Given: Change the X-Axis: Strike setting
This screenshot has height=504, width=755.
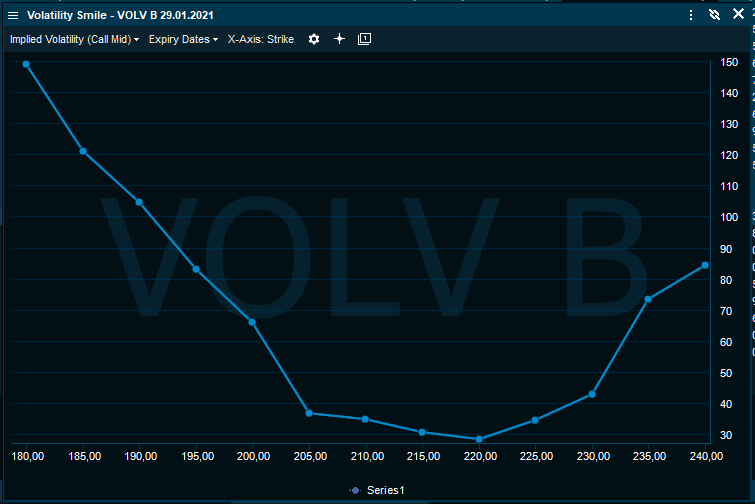Looking at the screenshot, I should 261,39.
